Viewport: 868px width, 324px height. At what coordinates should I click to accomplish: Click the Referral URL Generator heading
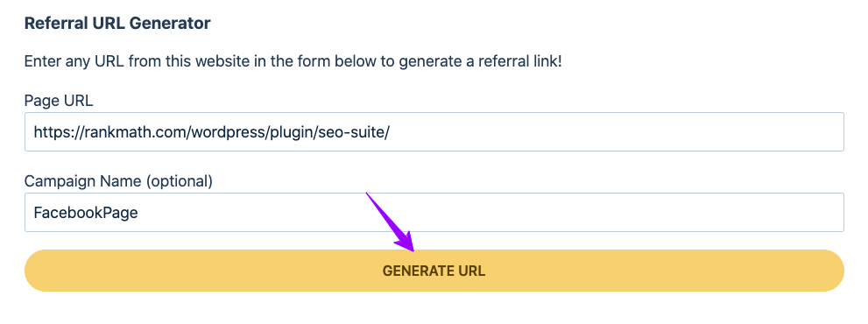click(117, 24)
